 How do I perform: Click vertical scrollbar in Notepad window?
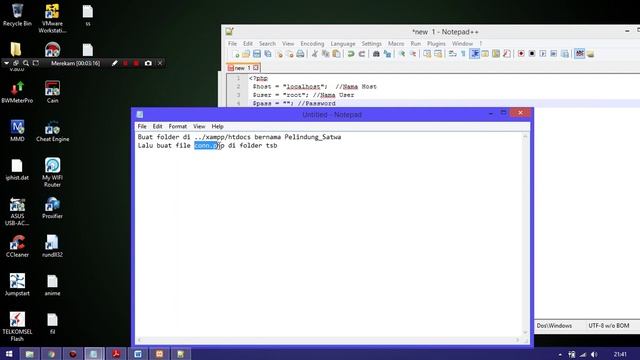[526, 234]
